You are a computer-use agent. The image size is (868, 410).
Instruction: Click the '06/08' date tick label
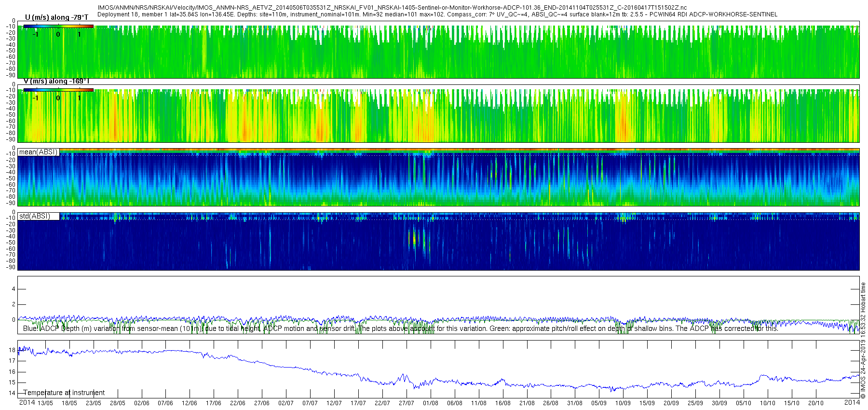tap(455, 403)
